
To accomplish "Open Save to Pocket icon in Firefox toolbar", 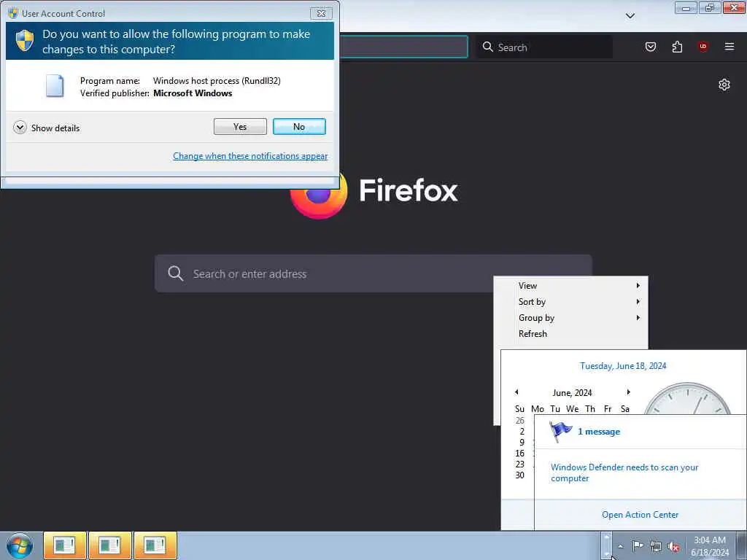I will [650, 47].
